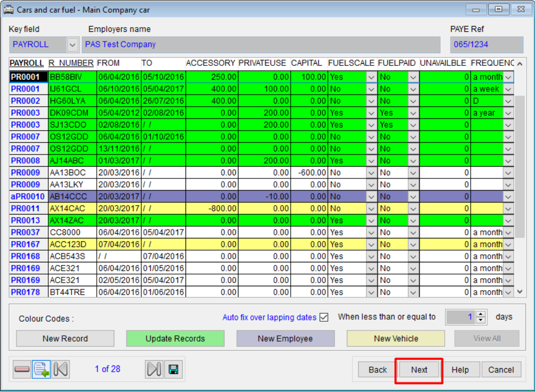
Task: Open FUELSCALE dropdown for AA13BOC row
Action: (371, 173)
